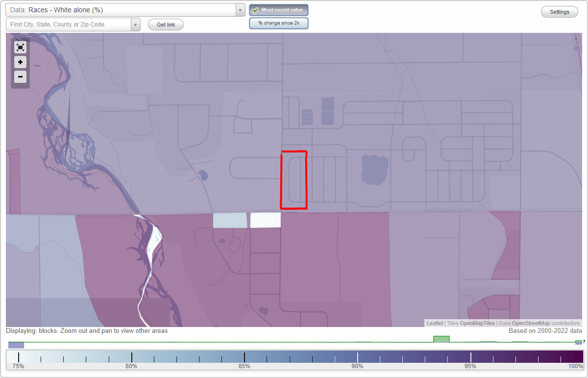Zoom out the map with minus button

[20, 77]
